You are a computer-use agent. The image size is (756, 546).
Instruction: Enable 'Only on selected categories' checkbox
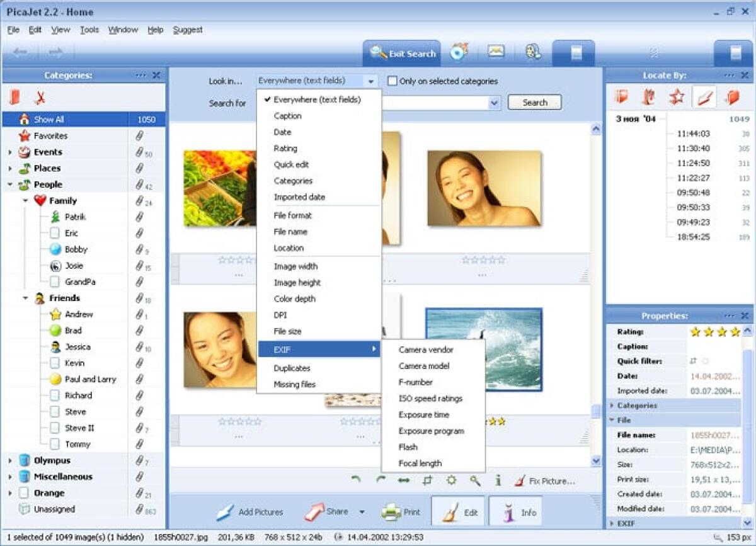click(392, 81)
